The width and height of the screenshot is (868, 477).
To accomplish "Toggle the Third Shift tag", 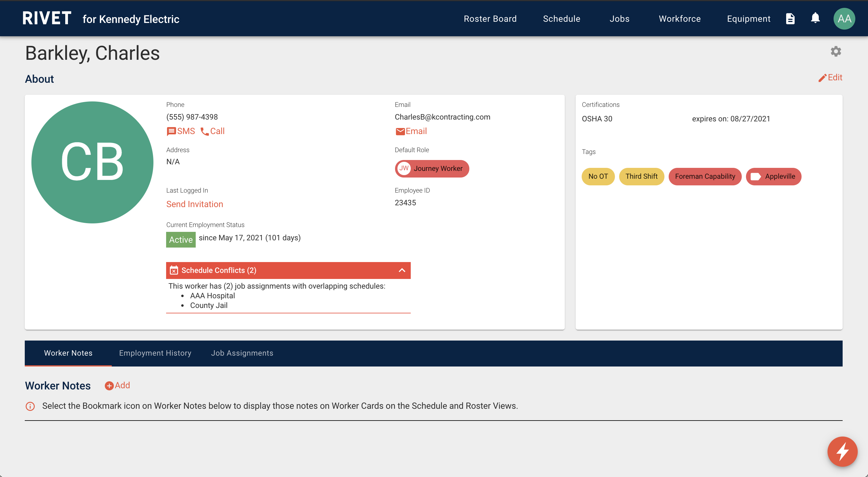I will click(x=641, y=176).
